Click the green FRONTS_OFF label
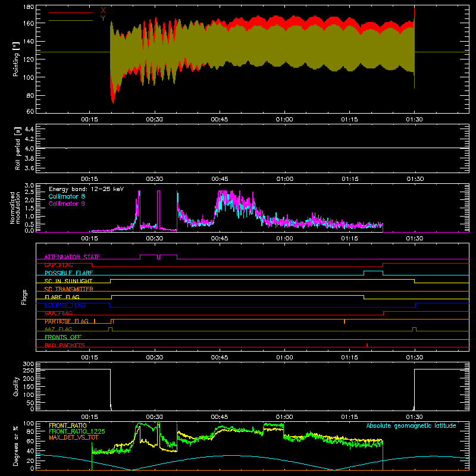 pos(63,337)
